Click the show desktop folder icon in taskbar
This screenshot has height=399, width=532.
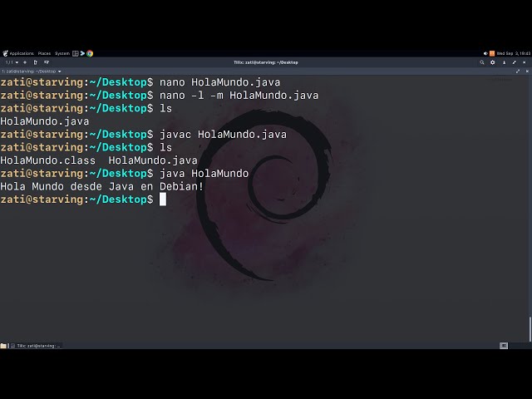point(3,346)
